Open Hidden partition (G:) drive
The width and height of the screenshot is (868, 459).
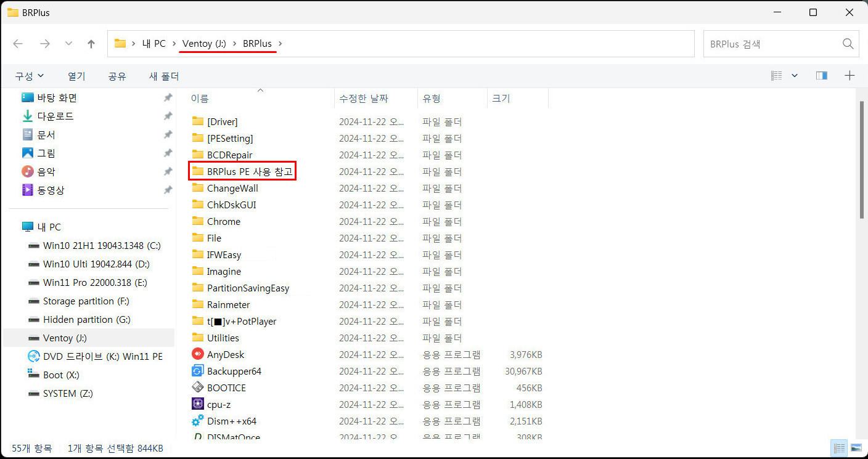click(79, 319)
